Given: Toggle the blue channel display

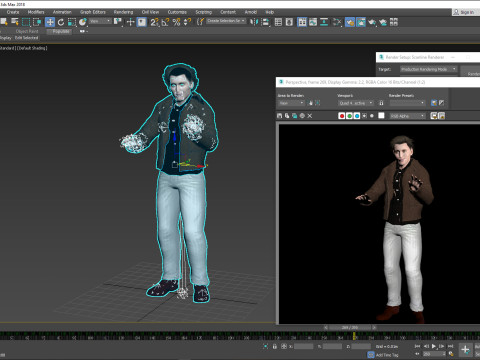Looking at the screenshot, I should point(357,116).
